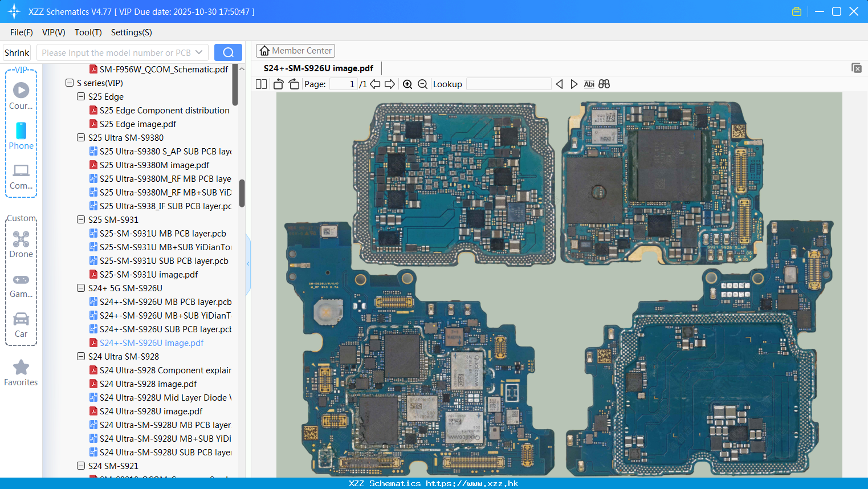The height and width of the screenshot is (489, 868).
Task: Select the Phone category icon
Action: (21, 136)
